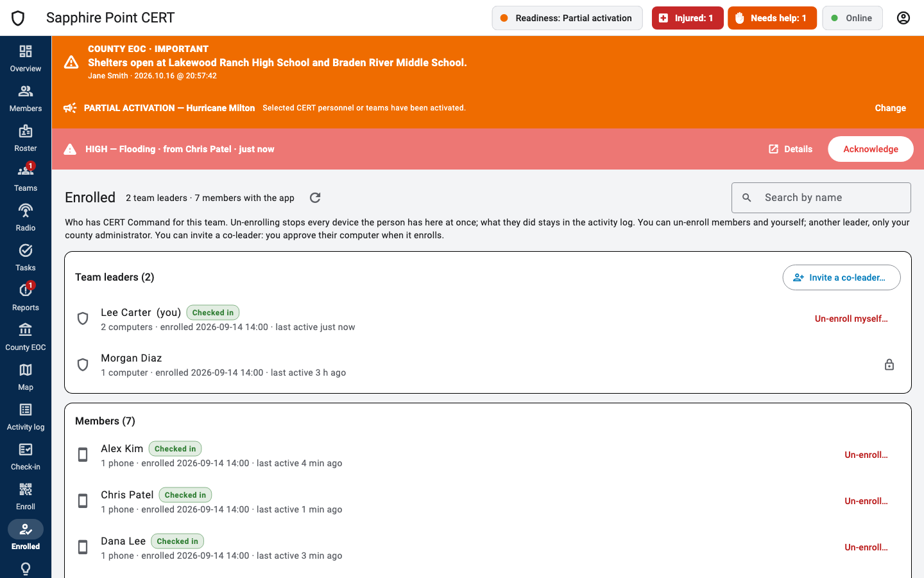
Task: Open the user account profile icon
Action: pyautogui.click(x=903, y=18)
